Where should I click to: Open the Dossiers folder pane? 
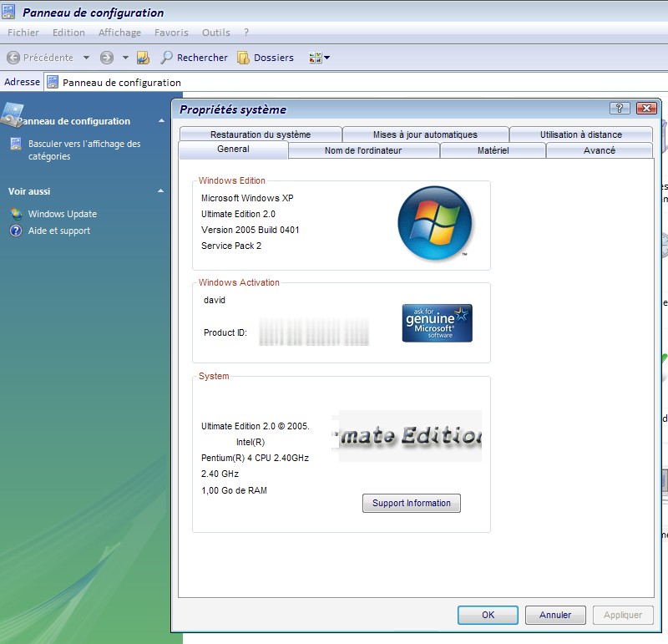(266, 58)
